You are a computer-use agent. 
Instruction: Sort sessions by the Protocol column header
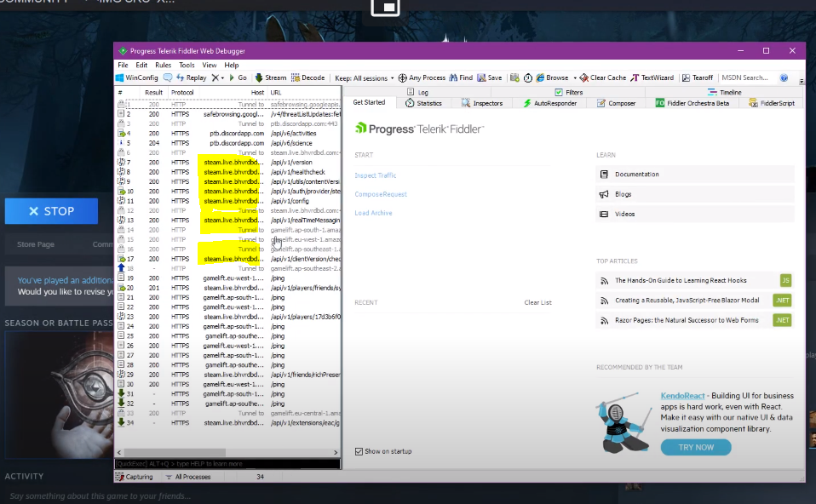click(x=182, y=92)
